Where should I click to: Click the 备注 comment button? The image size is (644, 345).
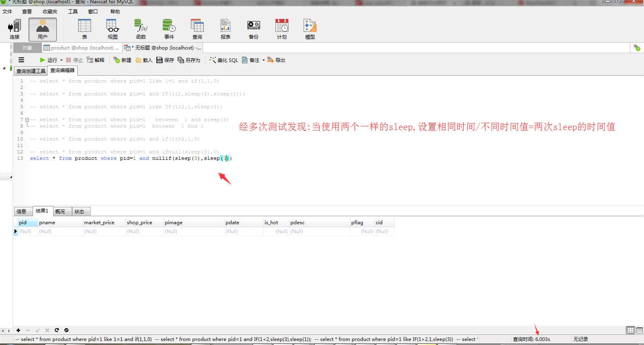point(251,60)
